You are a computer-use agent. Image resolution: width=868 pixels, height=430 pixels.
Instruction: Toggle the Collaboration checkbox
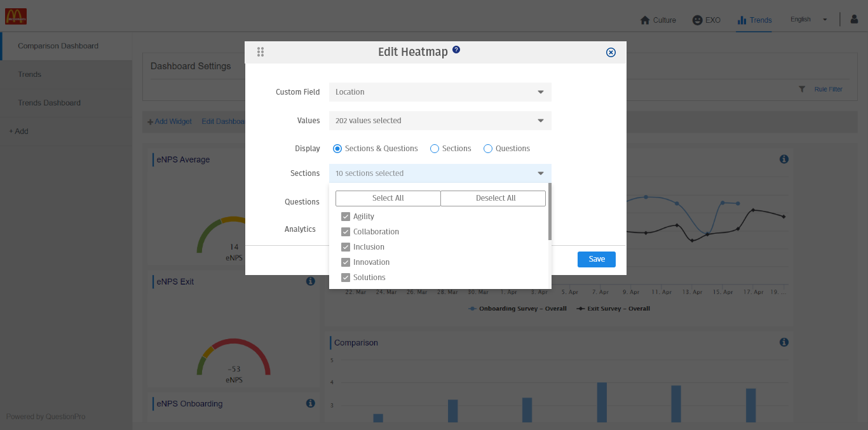345,231
